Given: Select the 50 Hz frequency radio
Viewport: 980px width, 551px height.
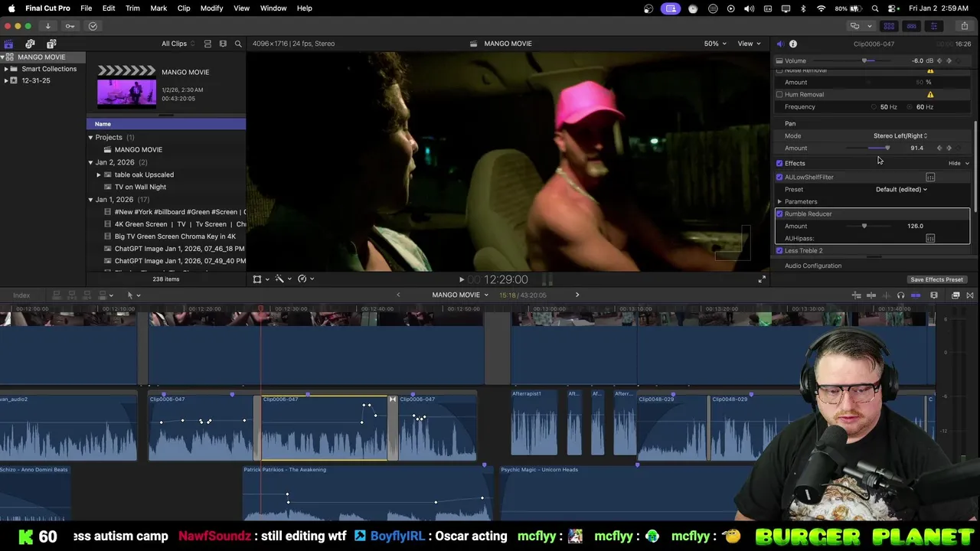Looking at the screenshot, I should click(x=874, y=107).
